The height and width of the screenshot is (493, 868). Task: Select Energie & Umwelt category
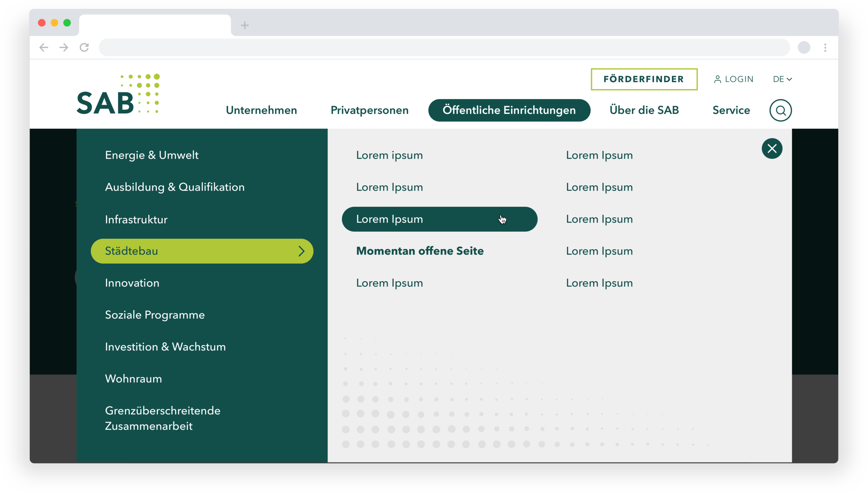tap(152, 155)
